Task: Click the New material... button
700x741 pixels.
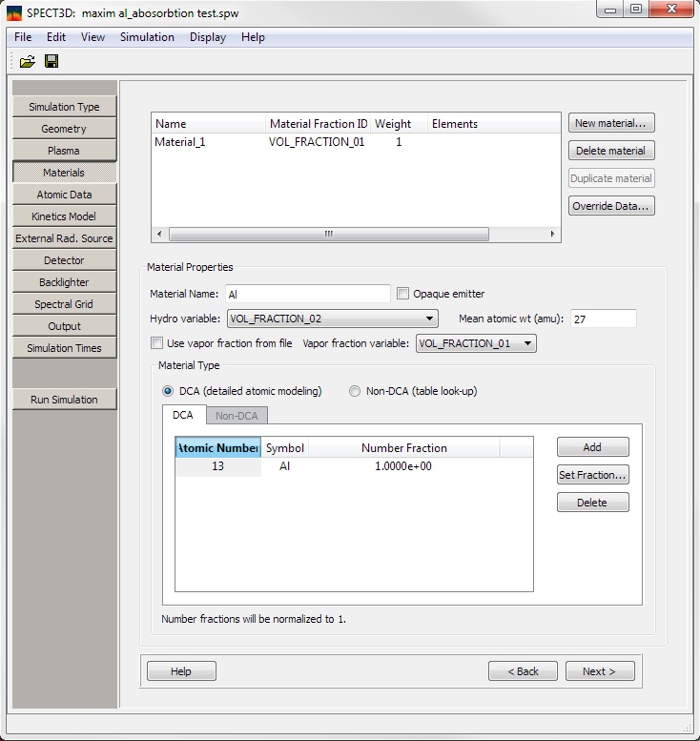Action: point(611,123)
